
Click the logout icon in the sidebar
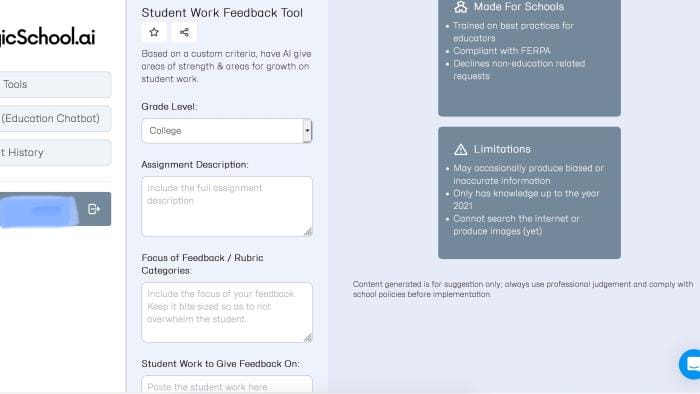[x=94, y=209]
